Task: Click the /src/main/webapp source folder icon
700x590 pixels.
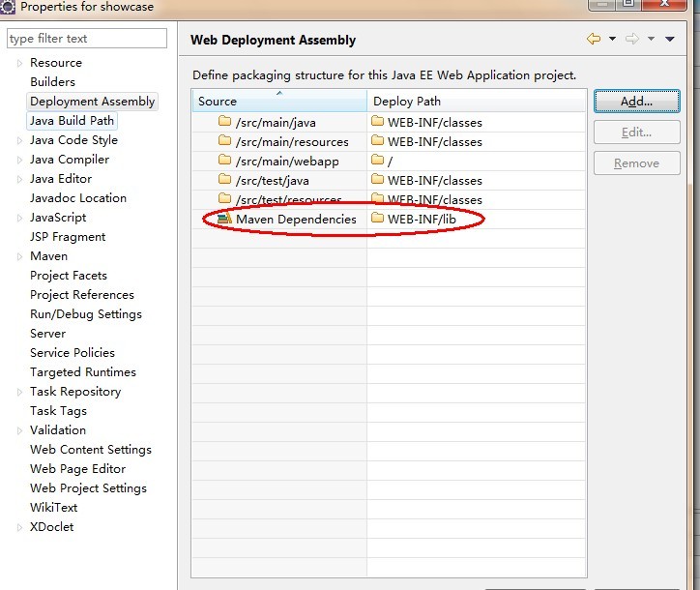Action: (x=224, y=161)
